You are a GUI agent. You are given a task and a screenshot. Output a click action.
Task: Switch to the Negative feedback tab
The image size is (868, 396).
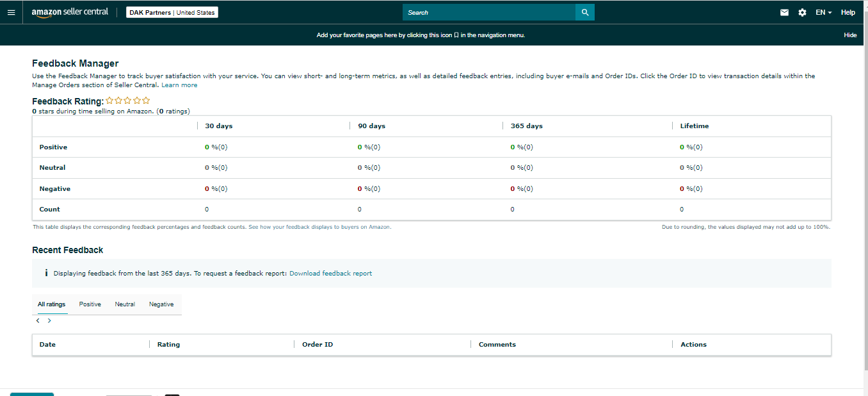coord(161,304)
